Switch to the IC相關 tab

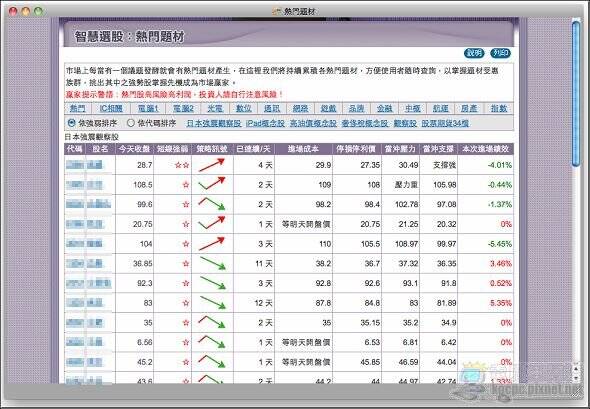111,108
